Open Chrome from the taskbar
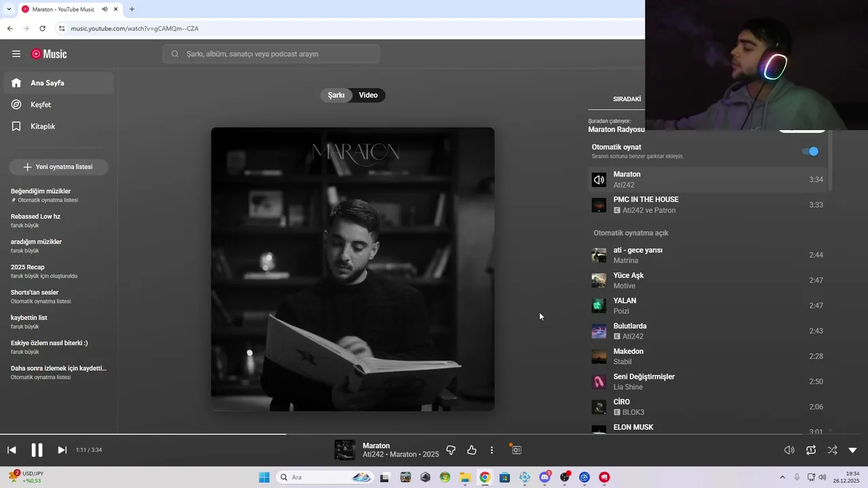This screenshot has width=868, height=488. [x=485, y=477]
